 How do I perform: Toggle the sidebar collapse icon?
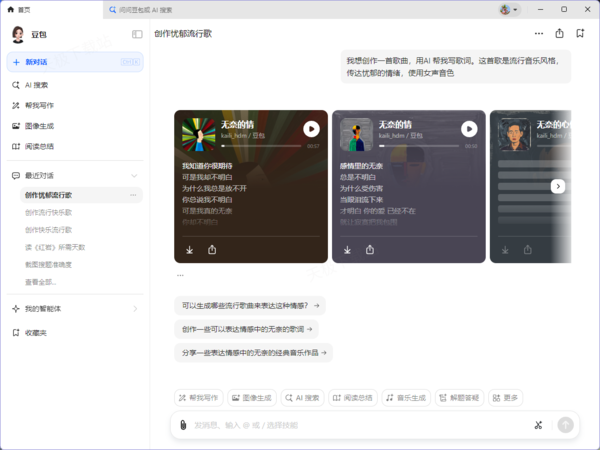137,34
